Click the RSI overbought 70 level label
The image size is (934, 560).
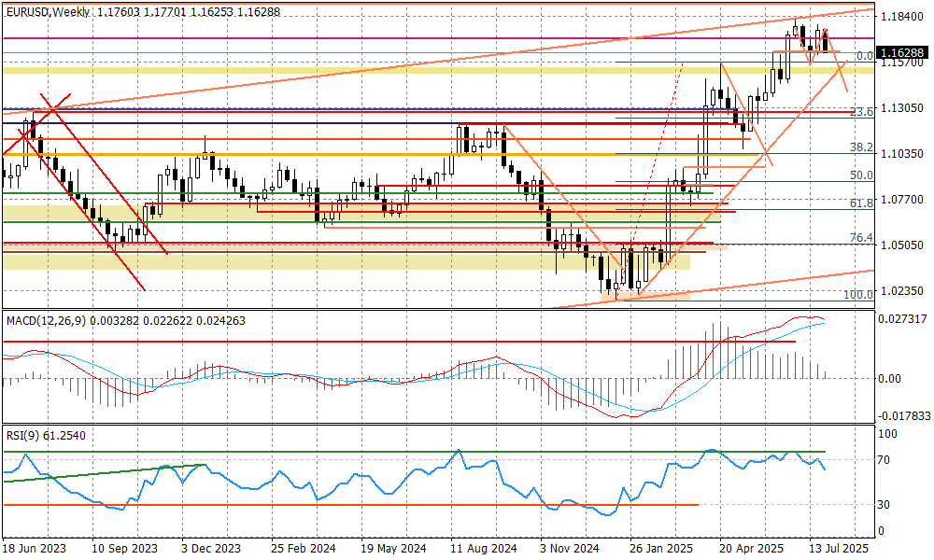pyautogui.click(x=884, y=460)
